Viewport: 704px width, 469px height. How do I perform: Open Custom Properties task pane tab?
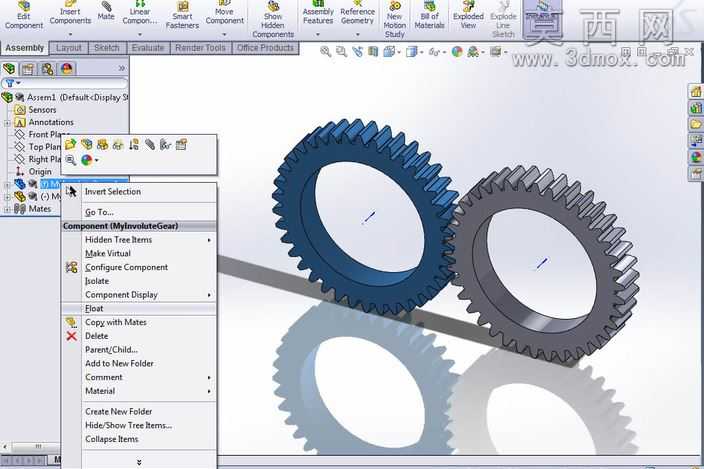point(696,173)
